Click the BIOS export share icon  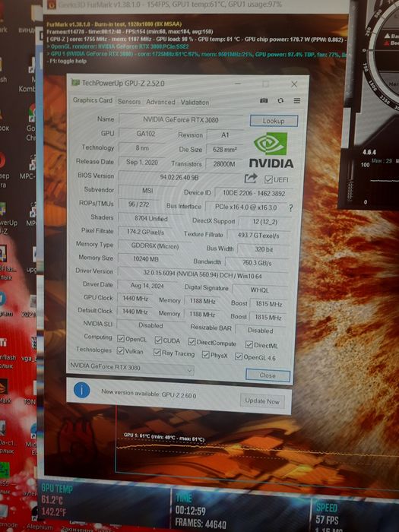point(250,178)
